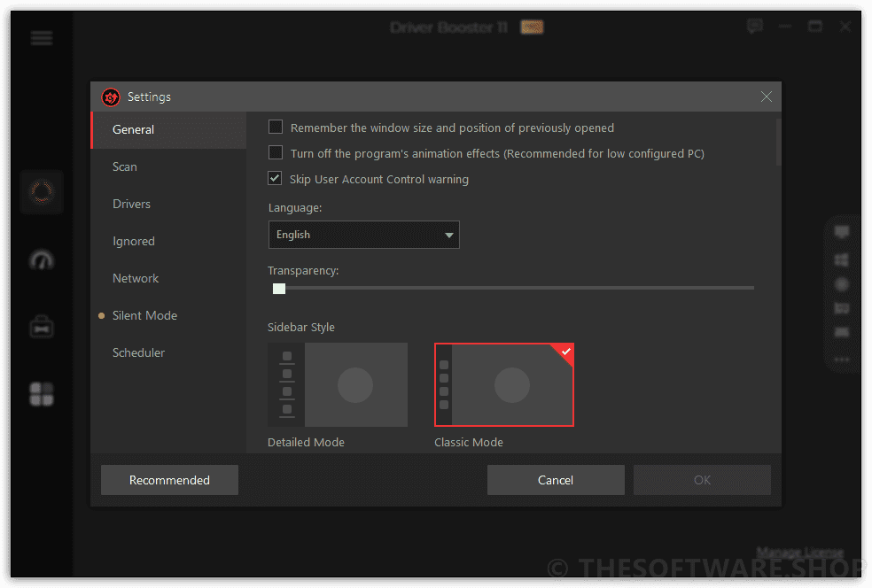Click the circular Scan icon in main sidebar
Image resolution: width=872 pixels, height=588 pixels.
coord(42,192)
